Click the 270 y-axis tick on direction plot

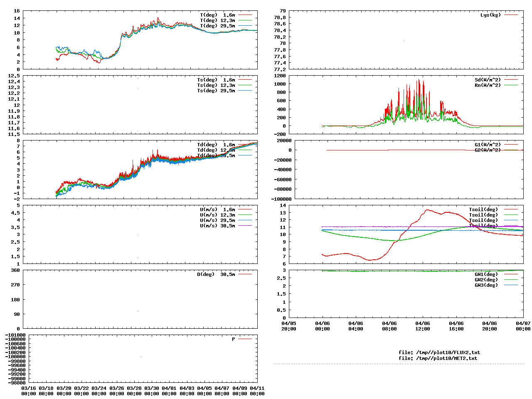[x=15, y=285]
